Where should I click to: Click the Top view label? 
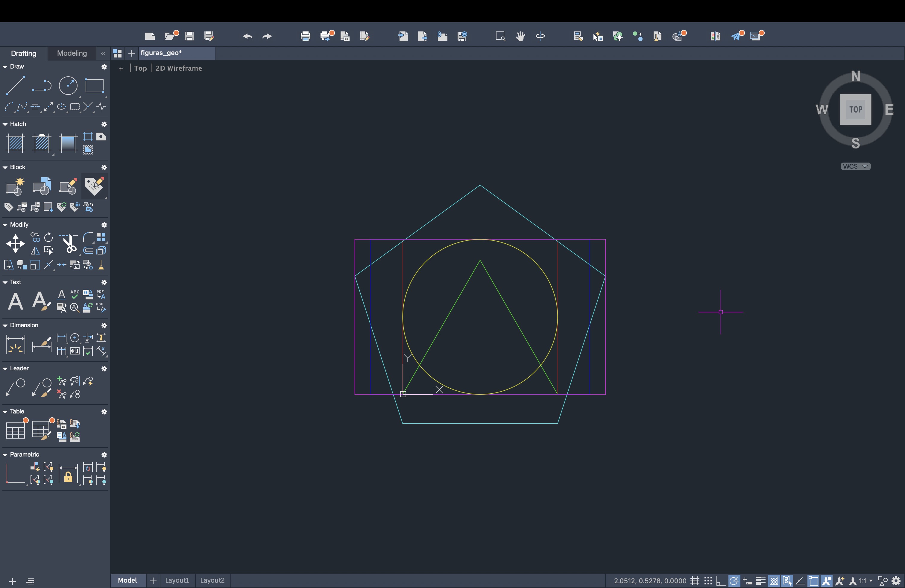[x=140, y=69]
